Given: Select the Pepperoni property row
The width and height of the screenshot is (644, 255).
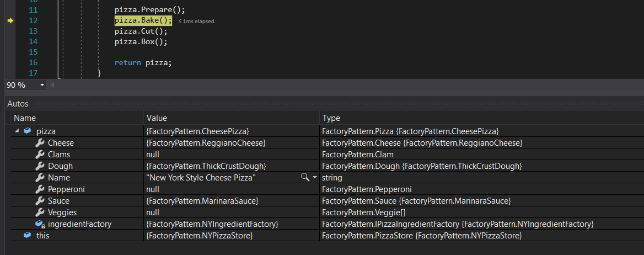Looking at the screenshot, I should coord(328,189).
